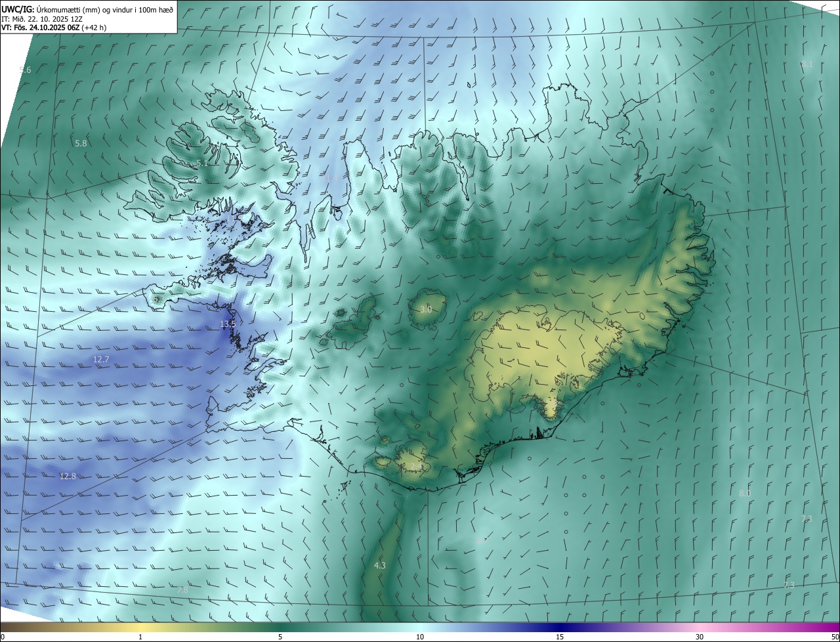Click the colorbar tick label '0'

[x=3, y=637]
